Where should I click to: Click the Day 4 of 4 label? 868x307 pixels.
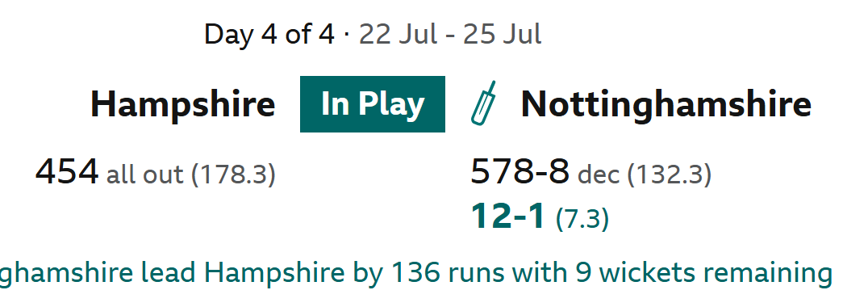(x=269, y=35)
